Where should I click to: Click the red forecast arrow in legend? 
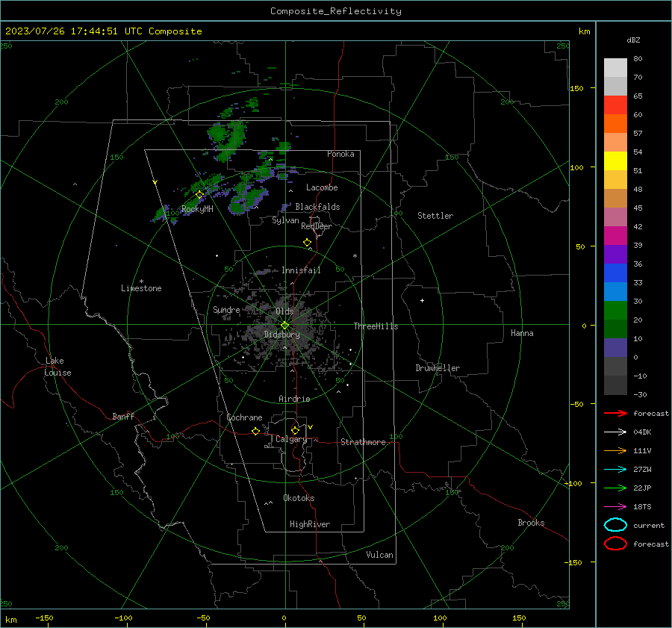click(x=615, y=413)
